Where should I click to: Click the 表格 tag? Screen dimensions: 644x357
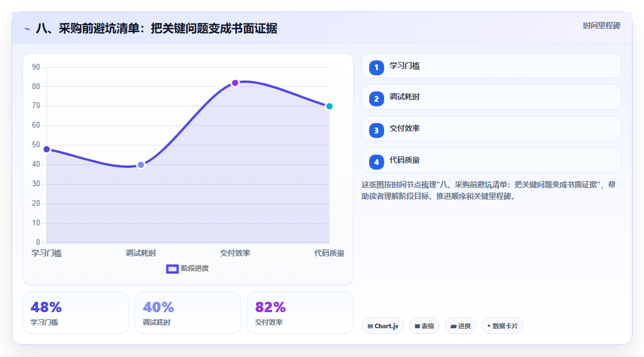[x=424, y=326]
